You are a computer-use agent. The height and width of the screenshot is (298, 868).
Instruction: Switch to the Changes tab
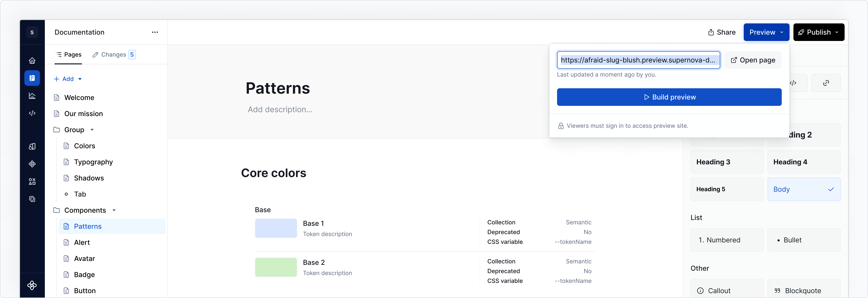pos(114,54)
